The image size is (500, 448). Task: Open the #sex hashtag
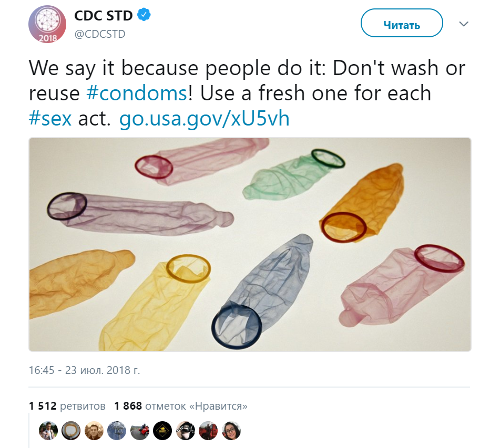pos(50,119)
